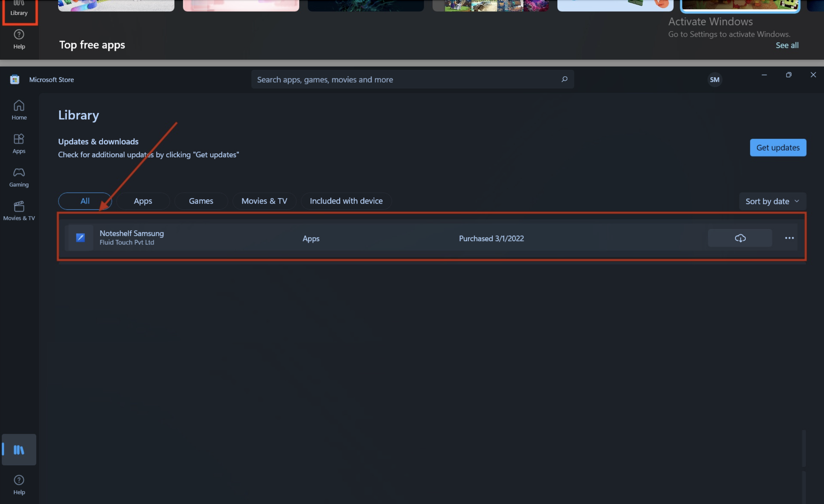Open Apps section in the sidebar

[19, 144]
